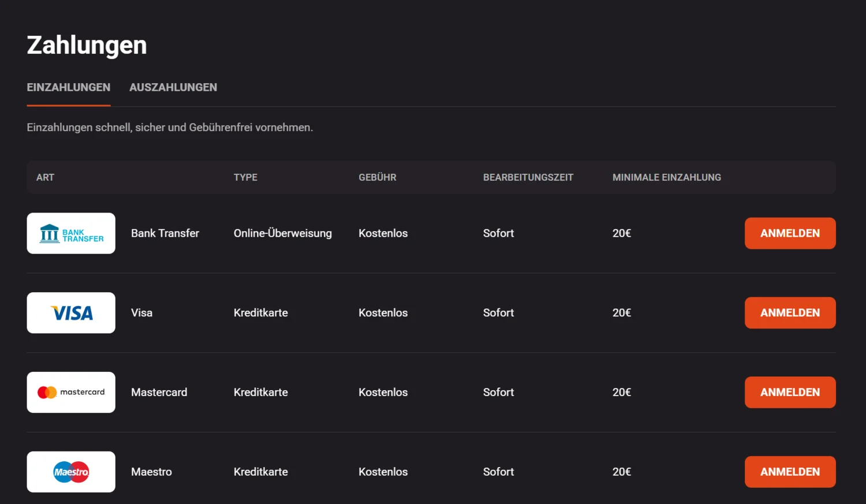The width and height of the screenshot is (866, 504).
Task: Click 20€ in the Visa row
Action: pyautogui.click(x=622, y=313)
